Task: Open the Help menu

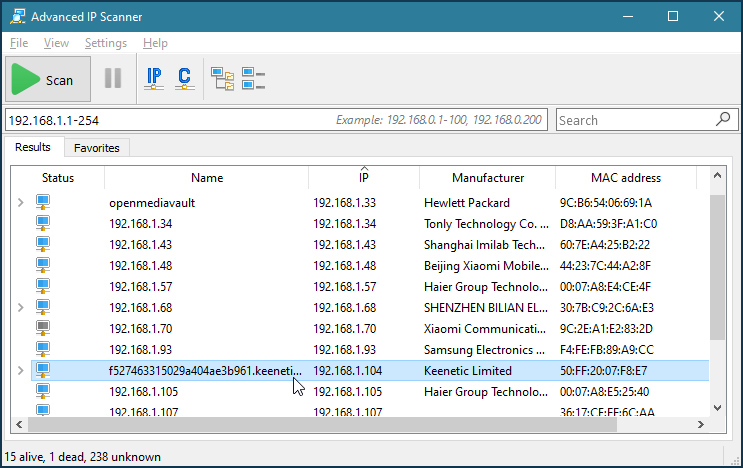Action: click(155, 43)
